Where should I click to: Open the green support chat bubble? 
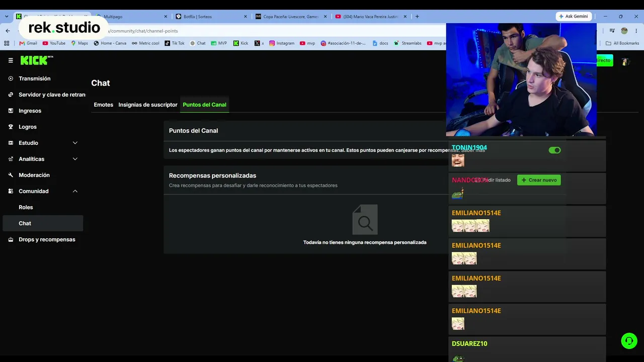[629, 341]
